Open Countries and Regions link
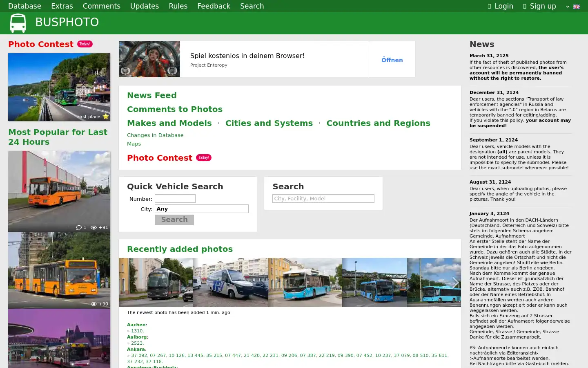Screen dimensions: 588x368 click(378, 123)
